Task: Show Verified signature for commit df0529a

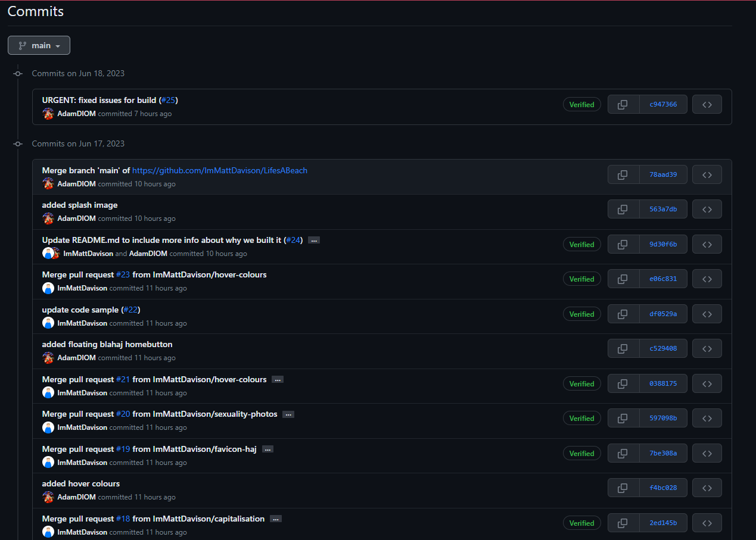Action: tap(582, 314)
